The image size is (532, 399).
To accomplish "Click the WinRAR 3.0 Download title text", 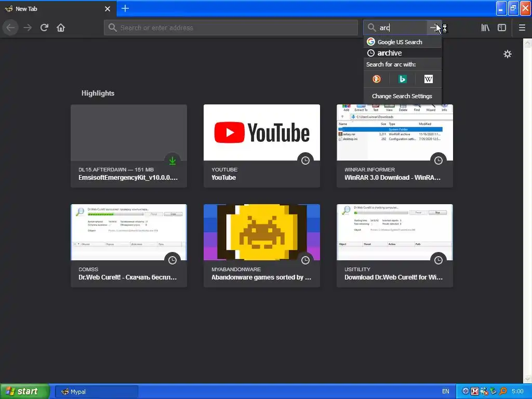I will click(393, 178).
